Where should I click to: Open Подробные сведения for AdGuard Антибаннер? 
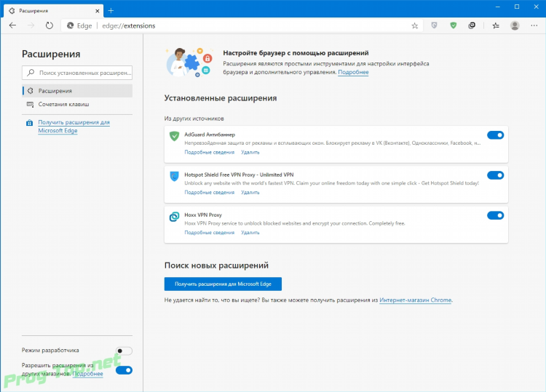[x=209, y=152]
